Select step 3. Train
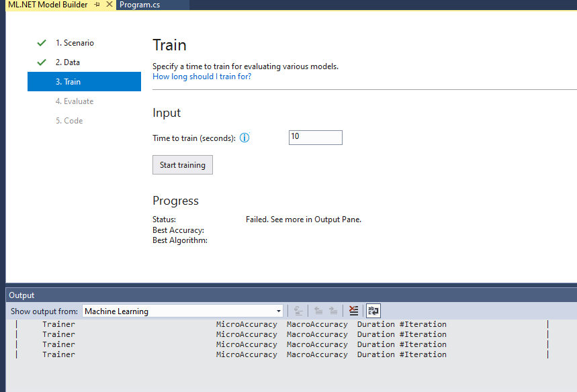 84,82
